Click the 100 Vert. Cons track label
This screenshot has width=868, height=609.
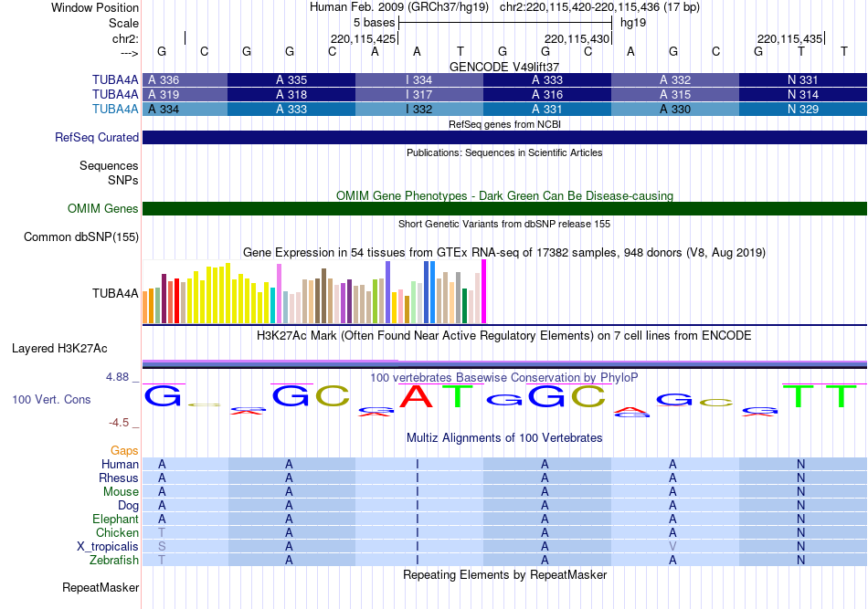[x=51, y=399]
